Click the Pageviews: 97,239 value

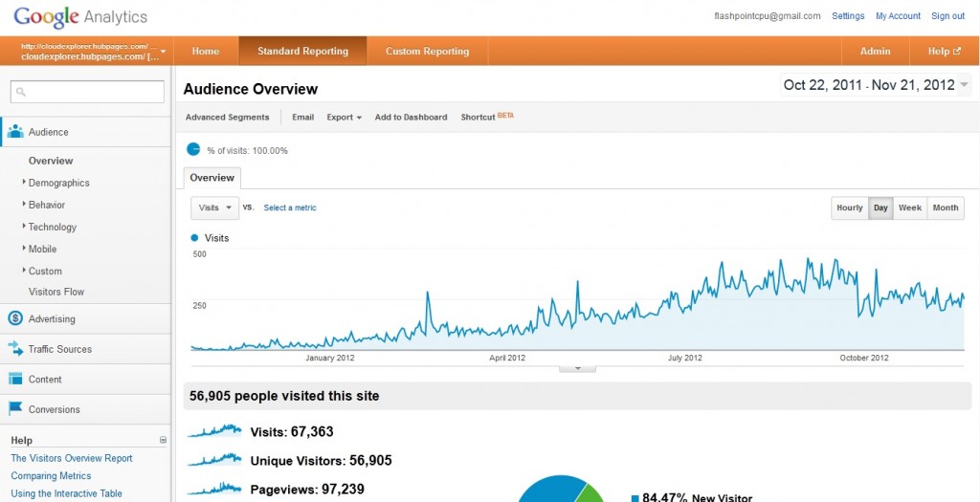307,490
